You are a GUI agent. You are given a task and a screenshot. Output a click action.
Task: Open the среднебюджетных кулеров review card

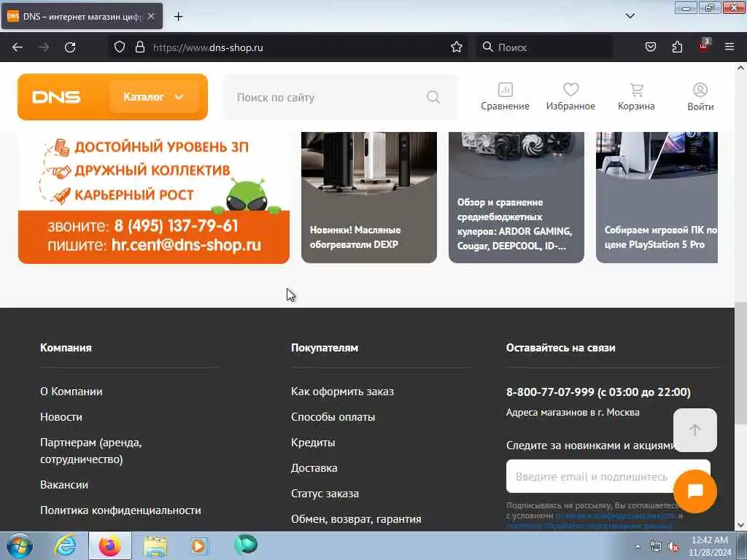(x=516, y=198)
